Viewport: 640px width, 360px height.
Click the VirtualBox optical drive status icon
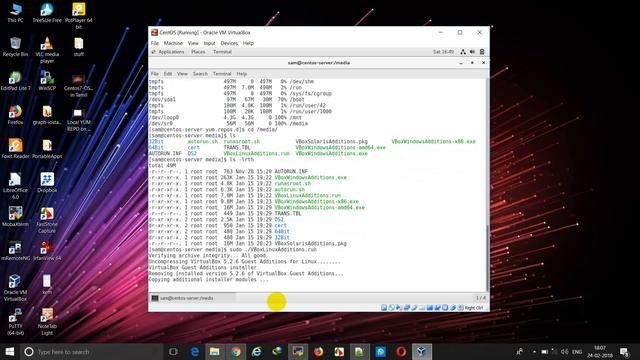click(391, 308)
